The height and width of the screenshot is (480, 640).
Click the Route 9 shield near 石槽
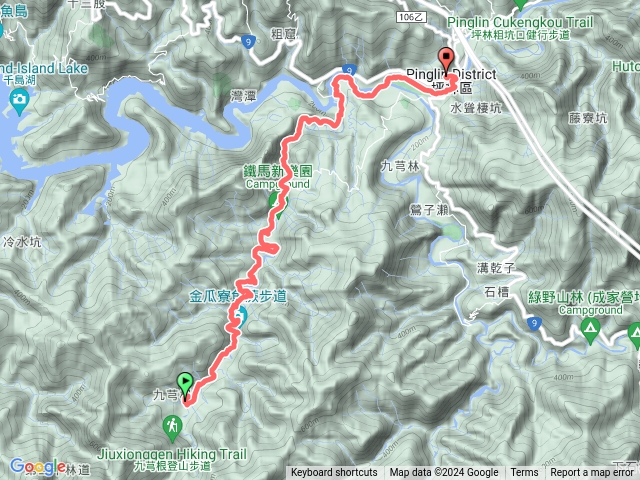pos(534,324)
